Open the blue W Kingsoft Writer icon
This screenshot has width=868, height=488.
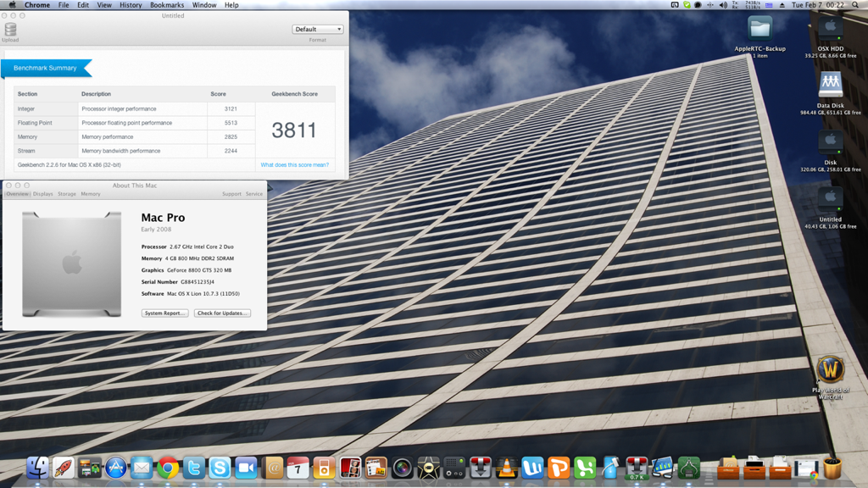coord(532,468)
